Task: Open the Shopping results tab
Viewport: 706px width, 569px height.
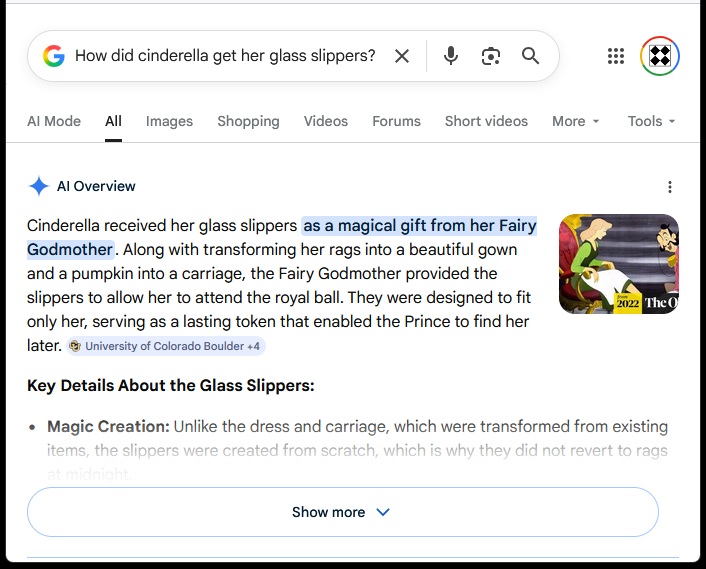Action: pos(248,121)
